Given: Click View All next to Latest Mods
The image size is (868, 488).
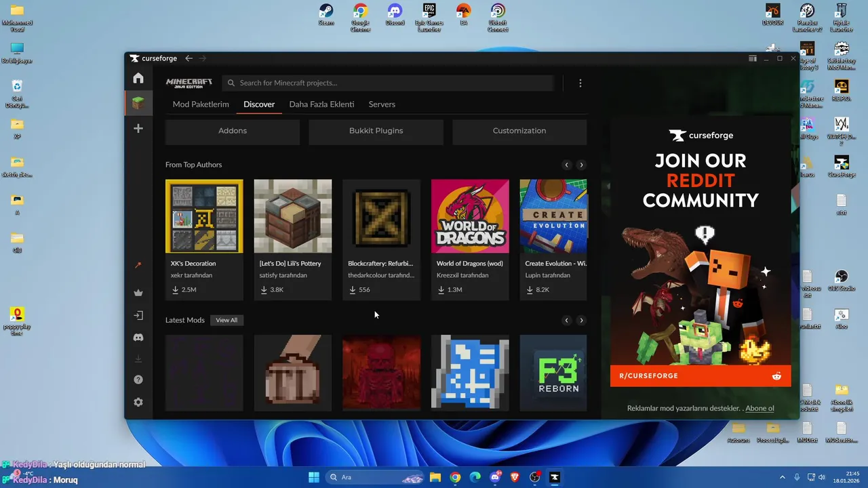Looking at the screenshot, I should coord(226,320).
